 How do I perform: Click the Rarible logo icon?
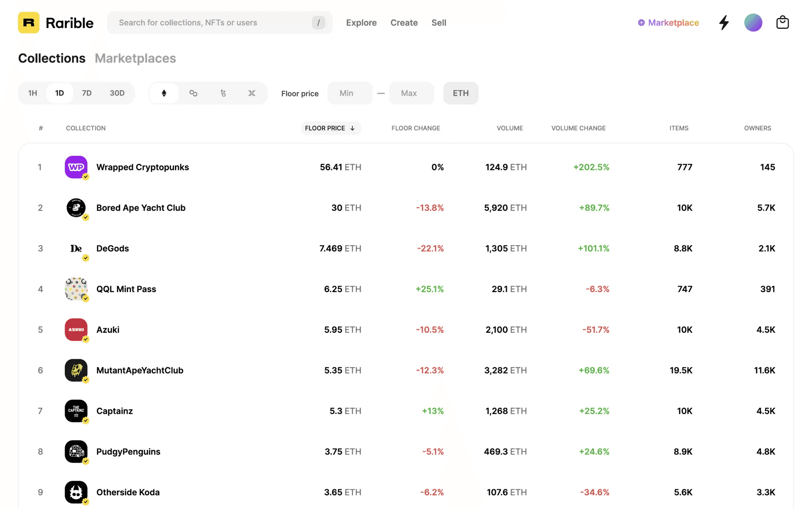[x=29, y=22]
